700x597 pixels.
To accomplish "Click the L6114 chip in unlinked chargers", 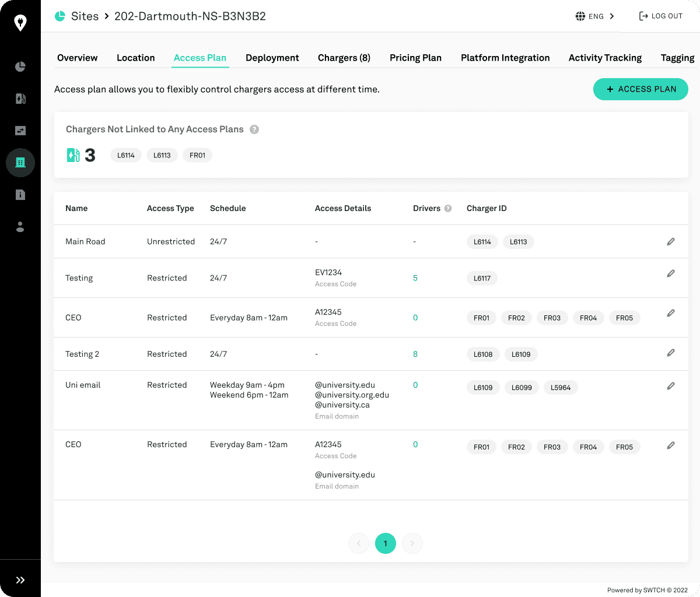I will tap(126, 156).
